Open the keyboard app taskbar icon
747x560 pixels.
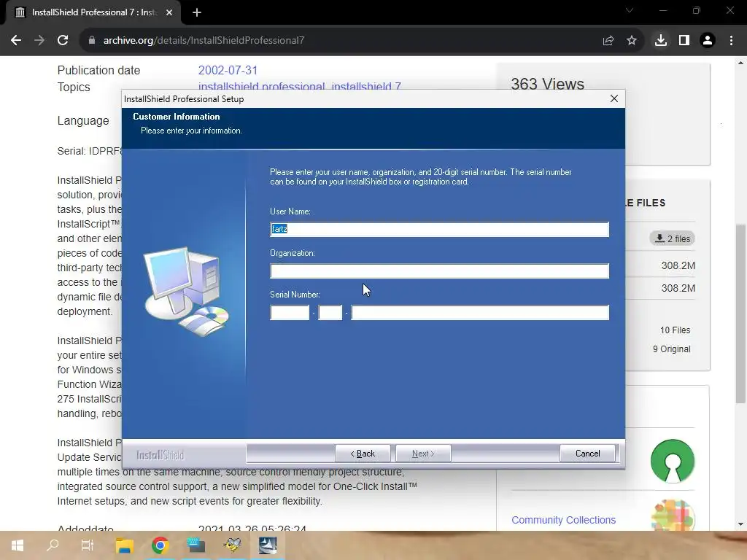pos(196,545)
